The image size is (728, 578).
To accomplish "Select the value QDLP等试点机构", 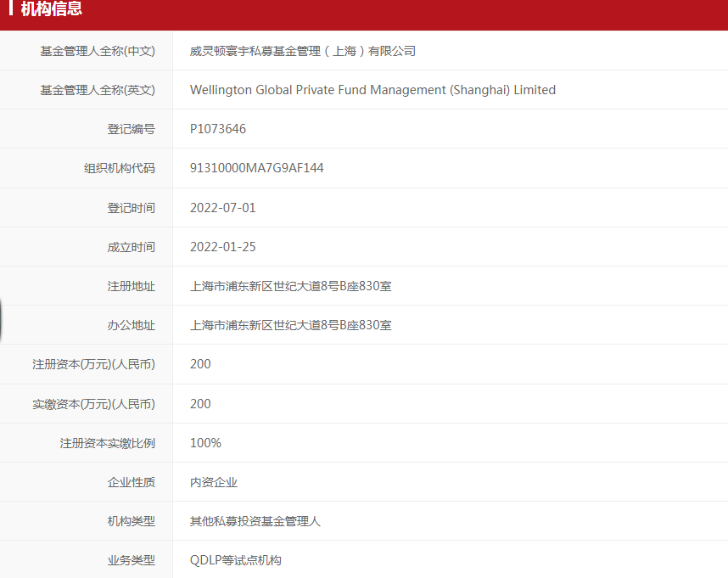I will pos(235,560).
